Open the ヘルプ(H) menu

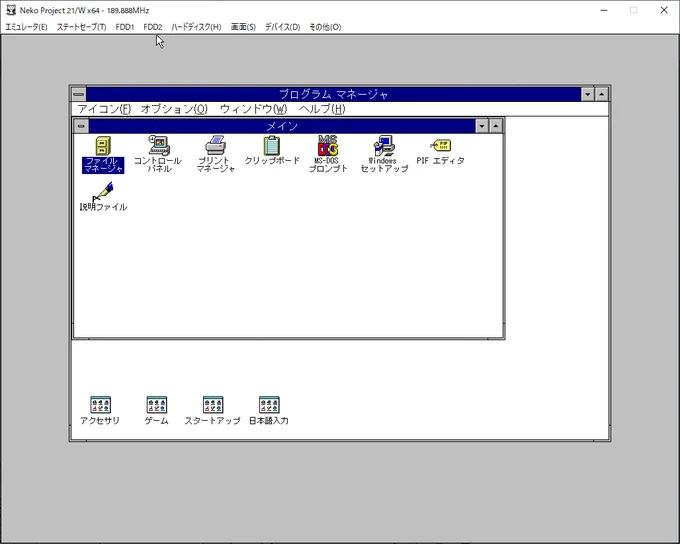coord(322,109)
